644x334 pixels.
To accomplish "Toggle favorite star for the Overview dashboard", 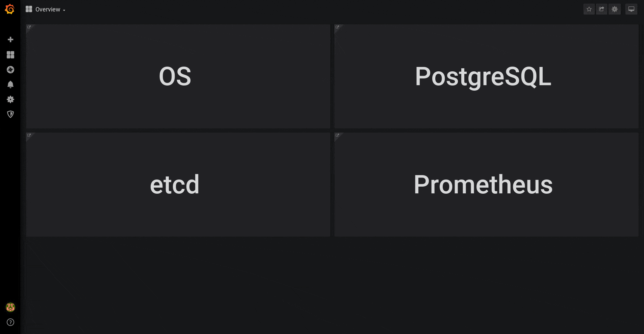I will click(589, 9).
